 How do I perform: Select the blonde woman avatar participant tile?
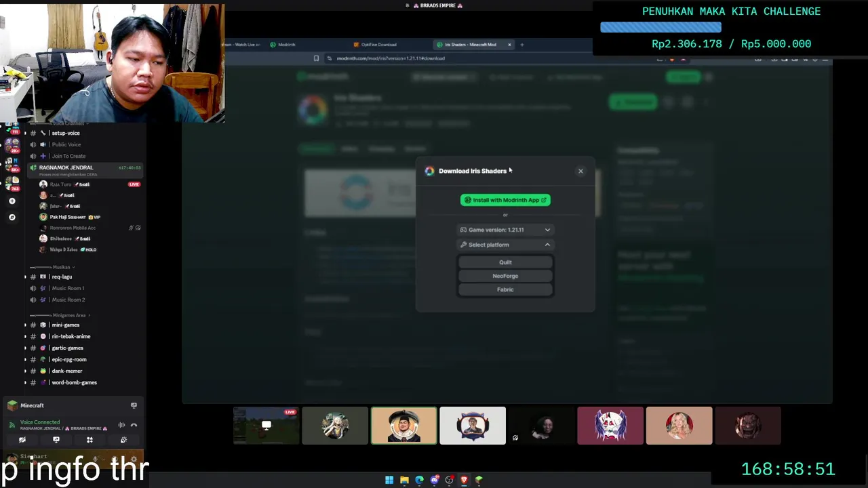click(x=679, y=426)
